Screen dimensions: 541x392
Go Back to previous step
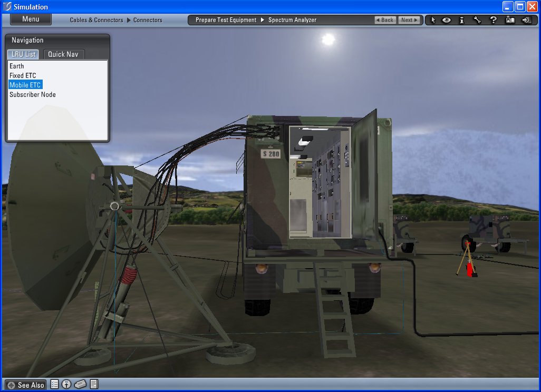tap(385, 20)
